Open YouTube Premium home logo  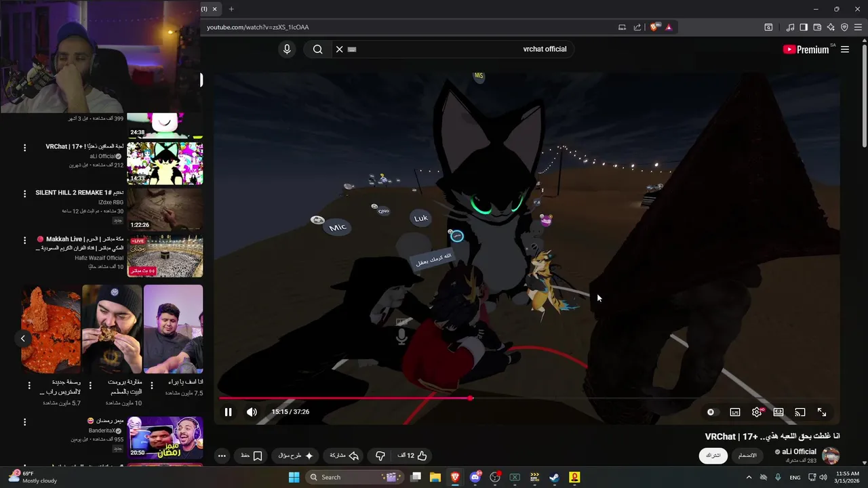click(x=806, y=49)
